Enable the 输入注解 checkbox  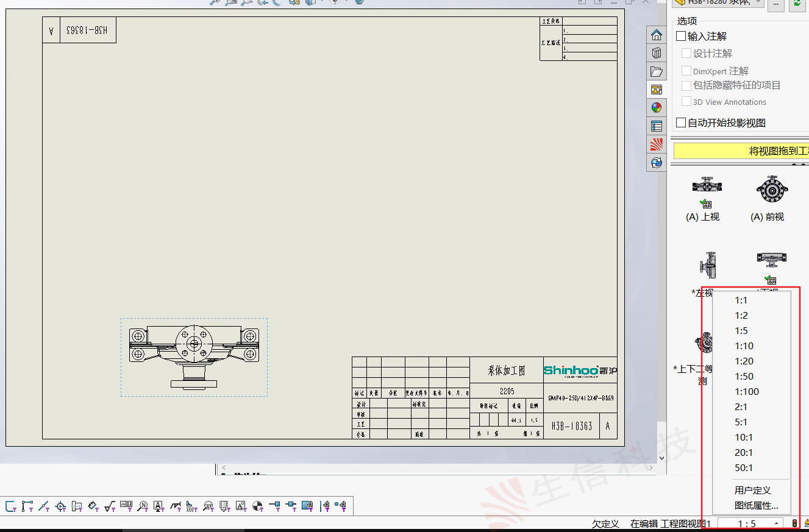(x=682, y=37)
